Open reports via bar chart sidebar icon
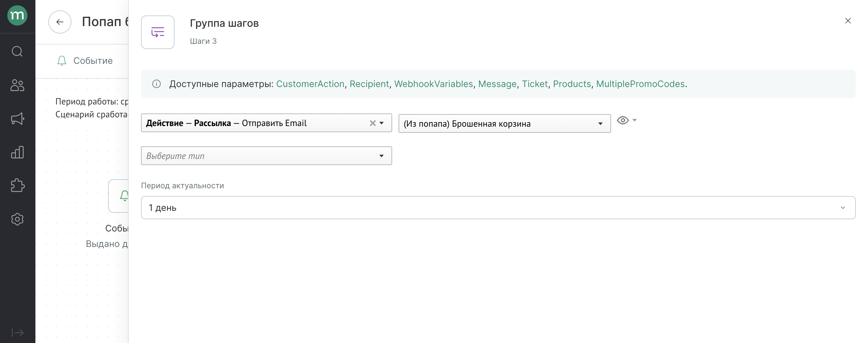The image size is (868, 343). click(17, 152)
